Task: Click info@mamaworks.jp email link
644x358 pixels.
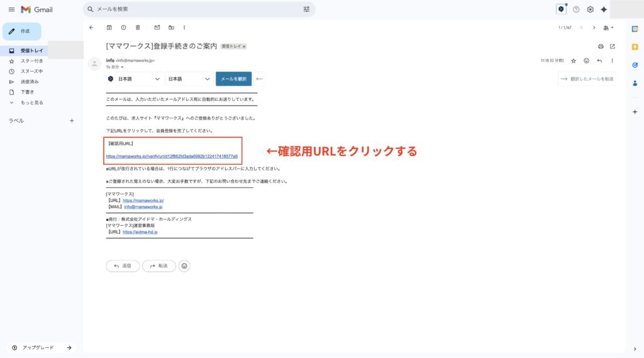Action: coord(143,207)
